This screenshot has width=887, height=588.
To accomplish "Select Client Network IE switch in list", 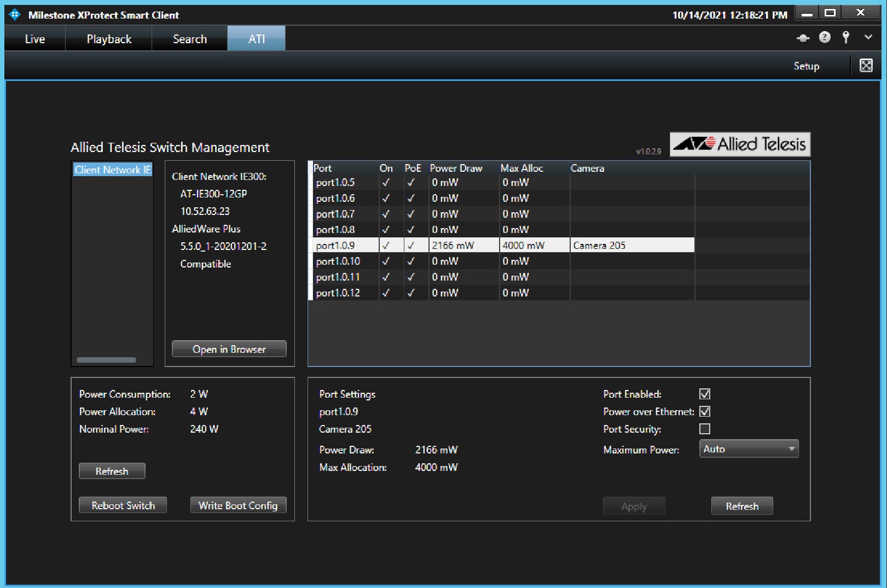I will pyautogui.click(x=112, y=170).
